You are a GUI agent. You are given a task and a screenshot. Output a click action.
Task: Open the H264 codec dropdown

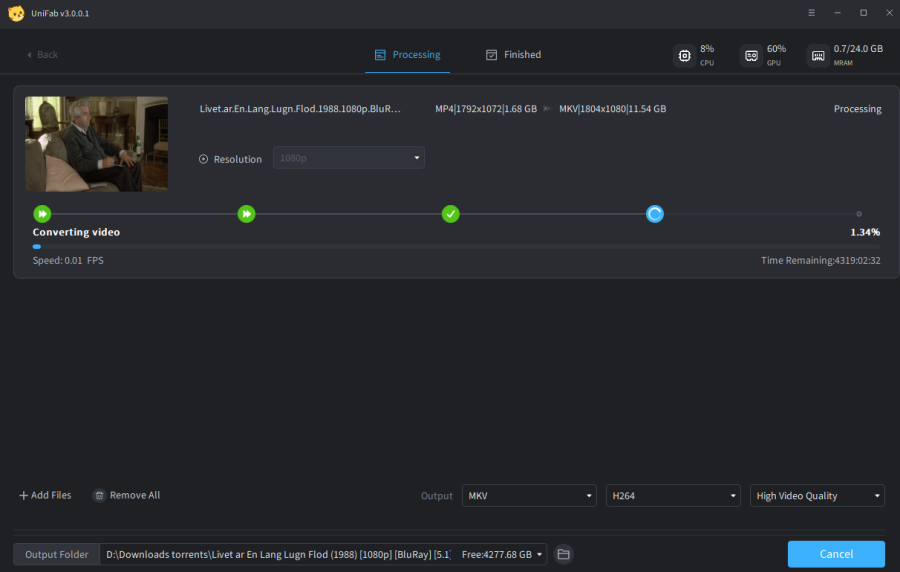click(x=673, y=496)
